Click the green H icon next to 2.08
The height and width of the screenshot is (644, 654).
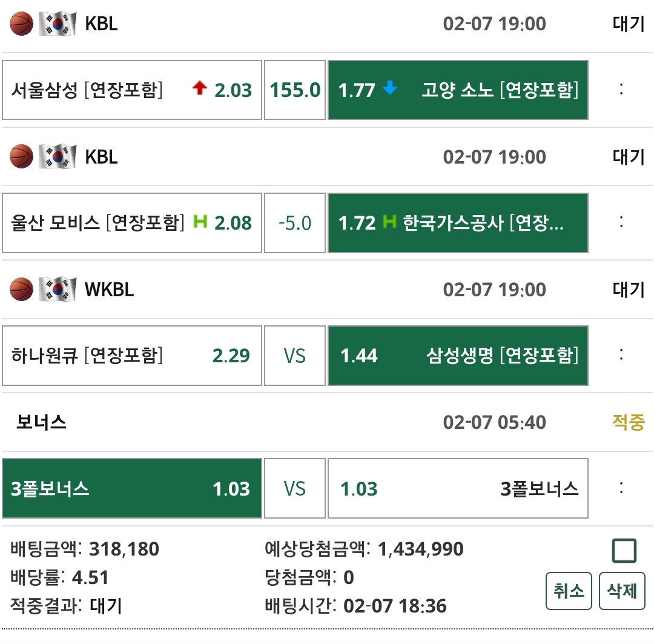tap(200, 222)
